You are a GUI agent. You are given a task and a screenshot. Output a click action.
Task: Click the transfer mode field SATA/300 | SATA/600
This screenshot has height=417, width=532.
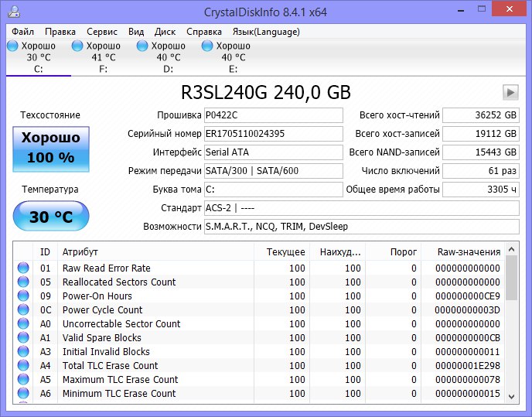coord(274,171)
